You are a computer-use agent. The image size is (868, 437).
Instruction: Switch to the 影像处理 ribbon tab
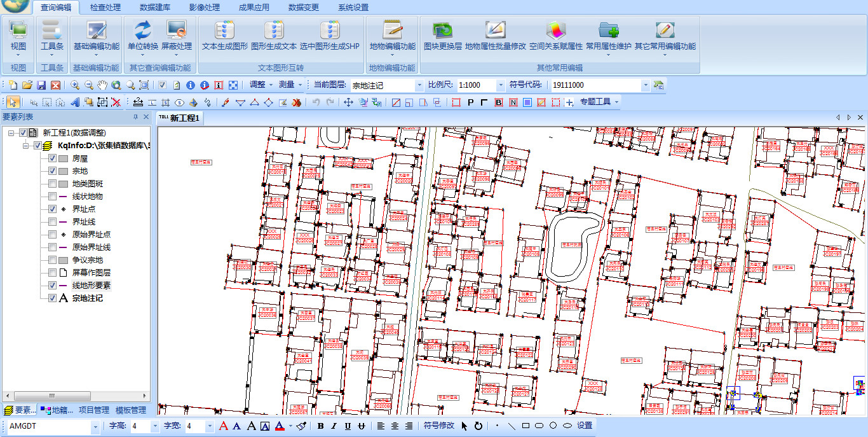point(205,8)
